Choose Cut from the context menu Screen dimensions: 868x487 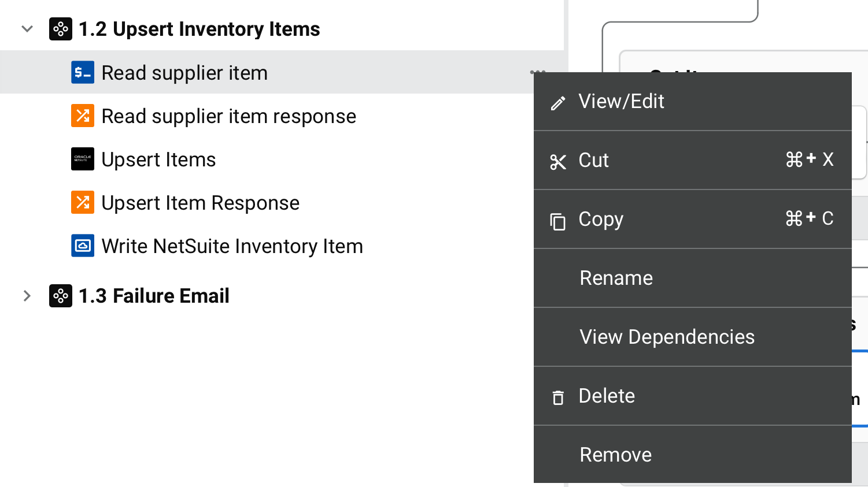(x=593, y=161)
